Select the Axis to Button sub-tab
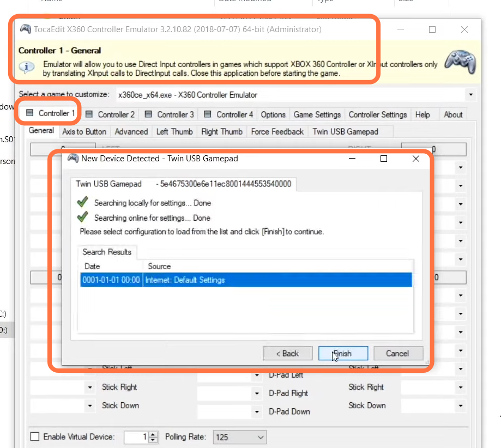 84,132
